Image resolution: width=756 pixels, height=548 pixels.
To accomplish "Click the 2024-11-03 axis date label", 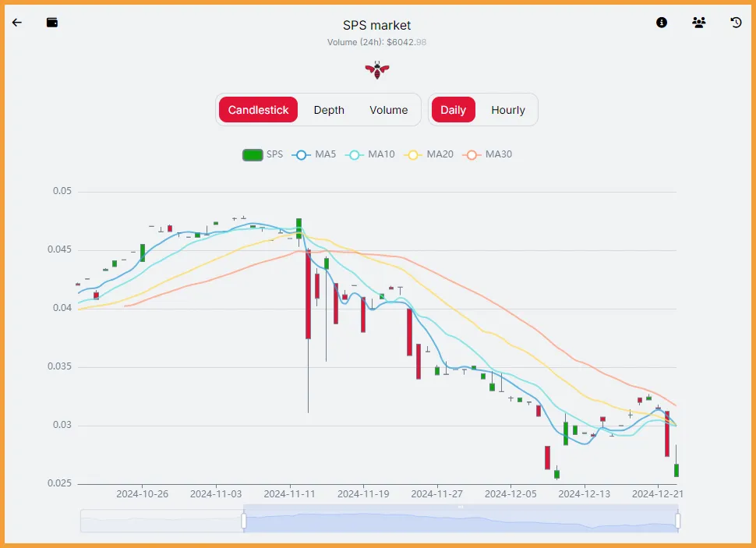I will tap(216, 494).
